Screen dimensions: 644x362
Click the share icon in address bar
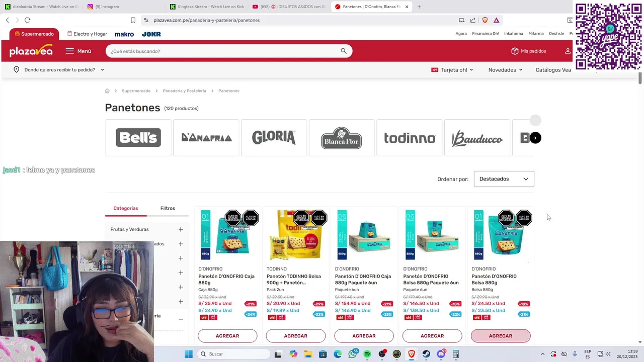[x=473, y=20]
